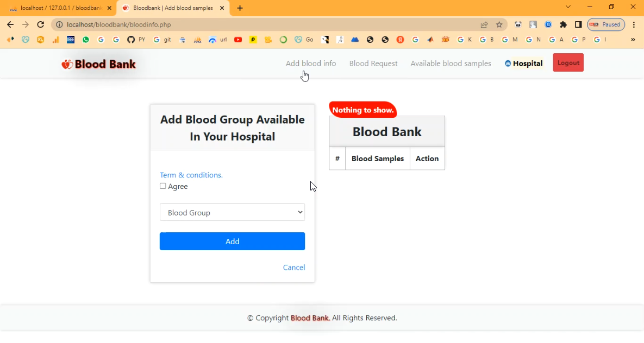
Task: Click the 'Blood Samples' column header
Action: [378, 159]
